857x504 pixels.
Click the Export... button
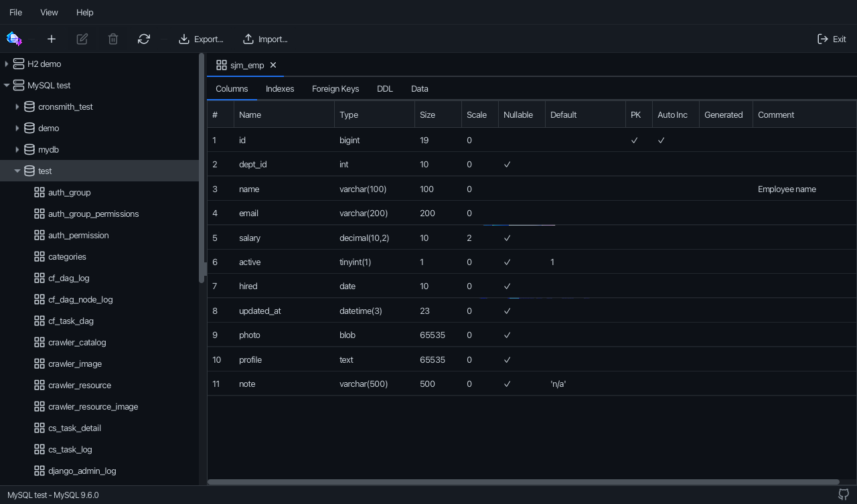coord(201,39)
